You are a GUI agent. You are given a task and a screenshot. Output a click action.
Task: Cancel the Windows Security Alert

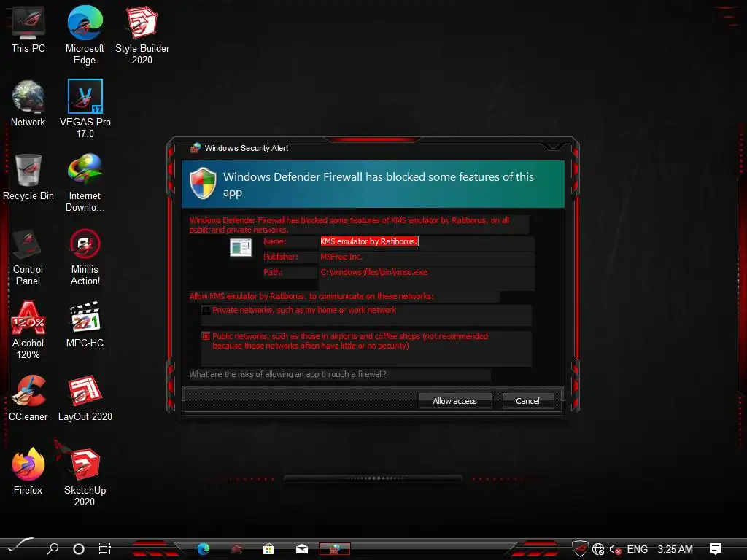pos(528,401)
